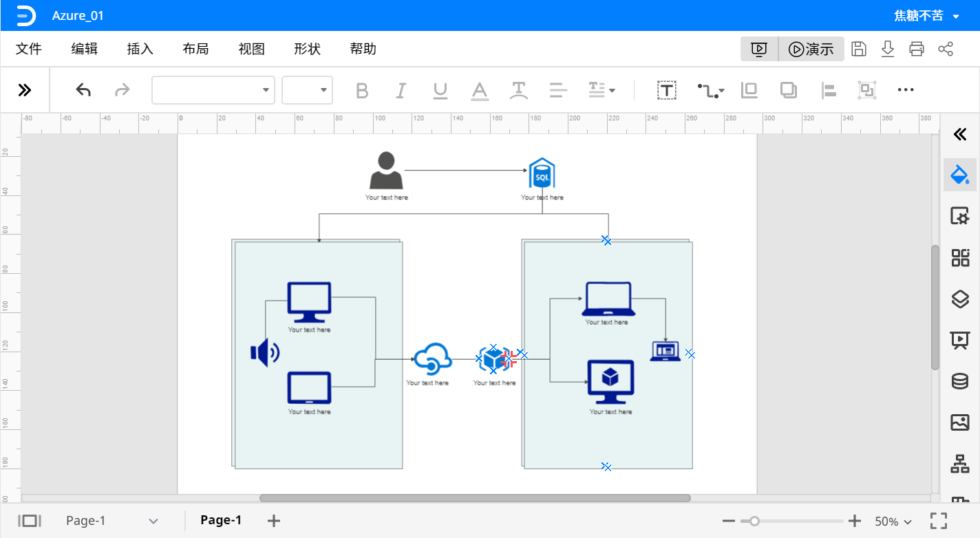Open the 视图 menu

pyautogui.click(x=252, y=49)
